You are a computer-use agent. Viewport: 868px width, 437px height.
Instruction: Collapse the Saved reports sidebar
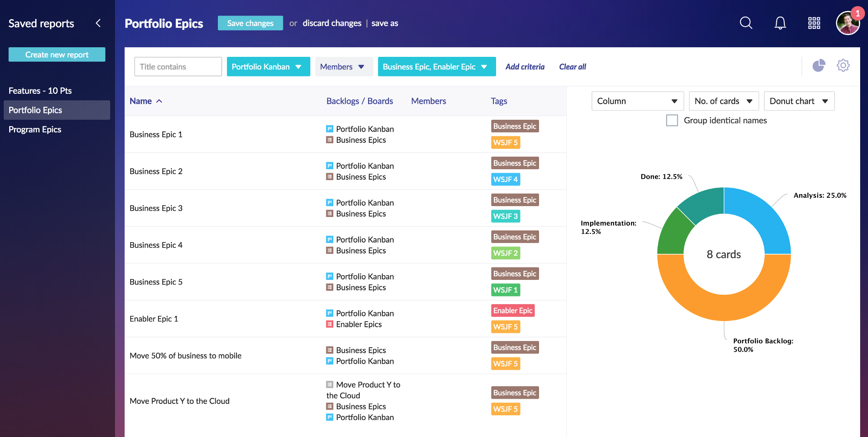[x=98, y=23]
